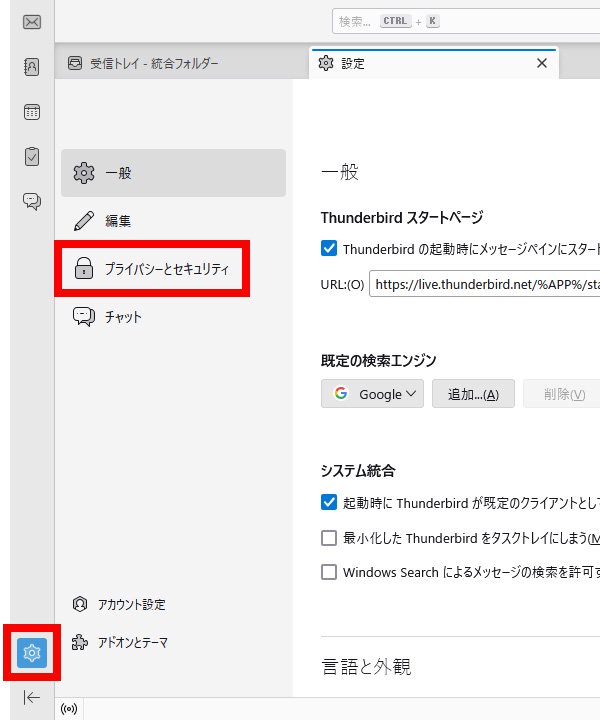The height and width of the screenshot is (720, 600).
Task: Click the Thunderbird スタートページ heading
Action: (402, 217)
